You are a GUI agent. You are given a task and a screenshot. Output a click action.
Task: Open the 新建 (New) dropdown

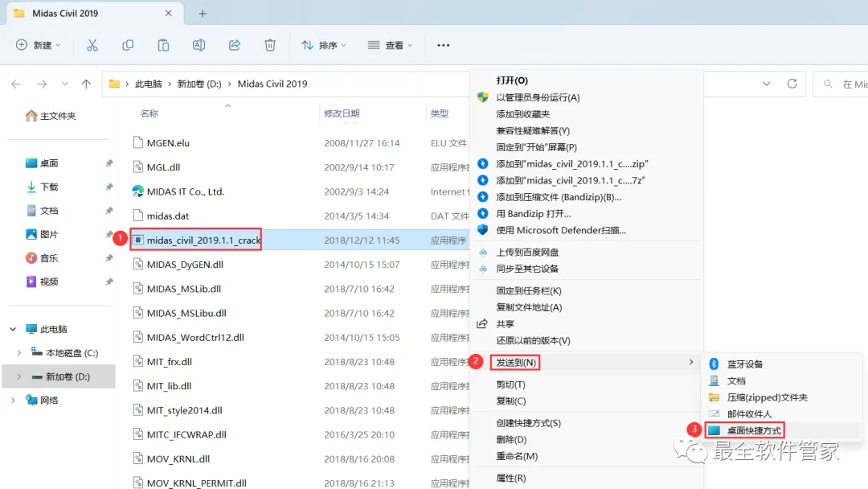tap(38, 45)
